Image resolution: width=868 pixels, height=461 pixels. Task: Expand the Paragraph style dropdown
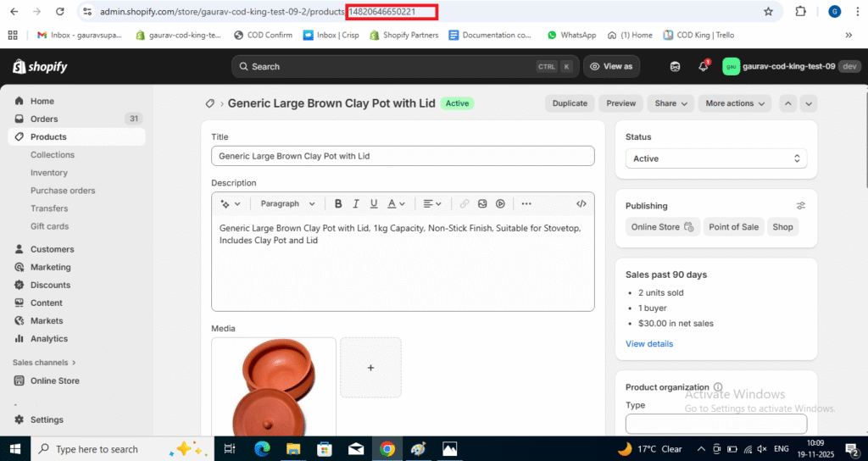287,203
